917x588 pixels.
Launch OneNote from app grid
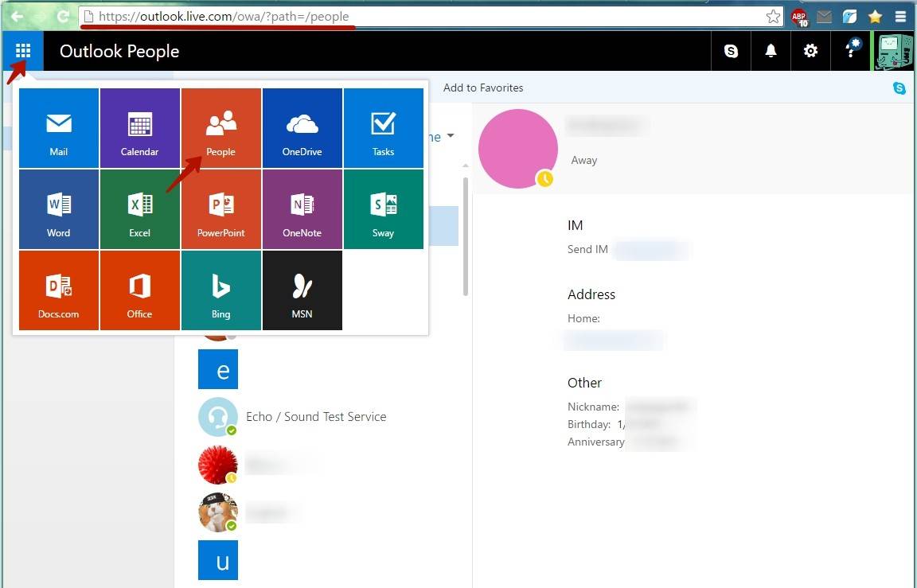click(x=302, y=209)
